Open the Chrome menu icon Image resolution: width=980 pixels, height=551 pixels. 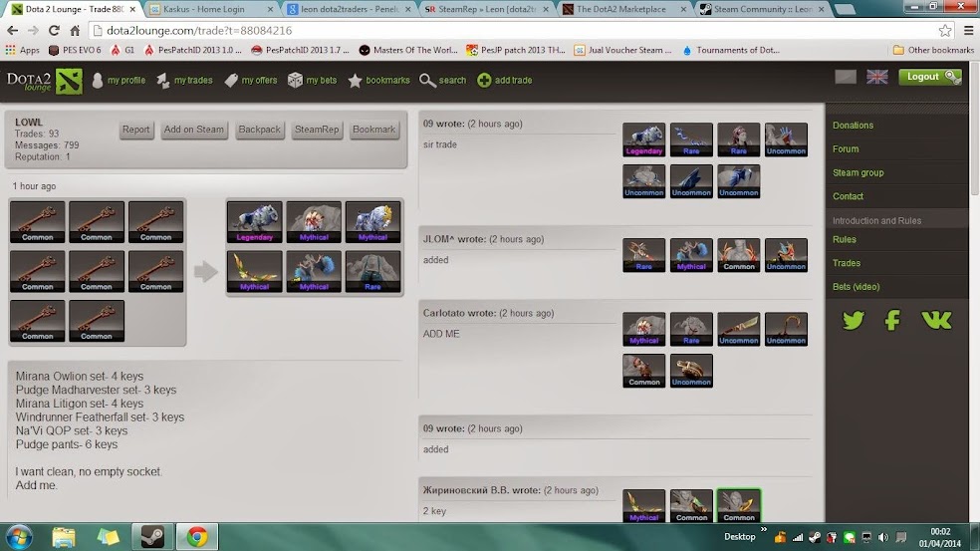pyautogui.click(x=968, y=30)
